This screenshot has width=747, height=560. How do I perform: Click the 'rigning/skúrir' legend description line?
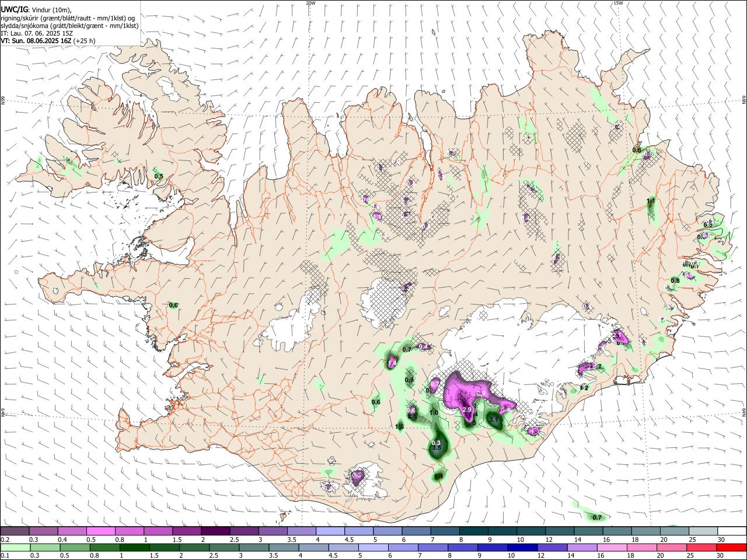coord(67,18)
